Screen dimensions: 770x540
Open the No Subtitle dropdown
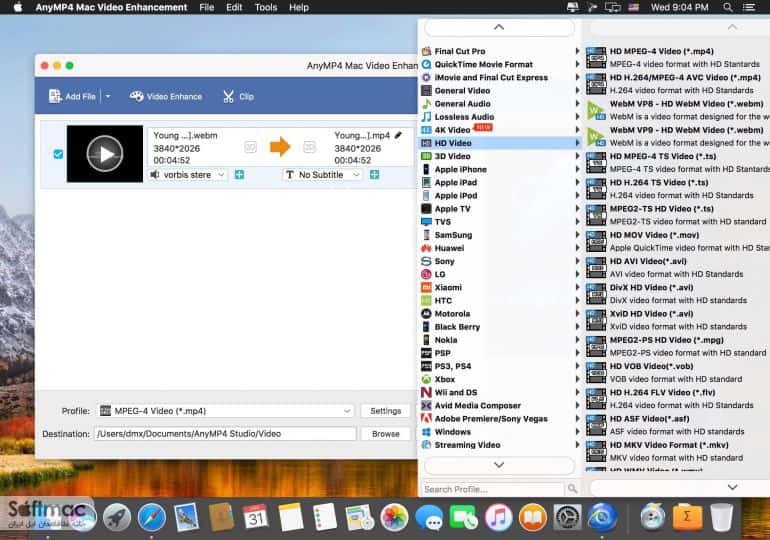(322, 175)
